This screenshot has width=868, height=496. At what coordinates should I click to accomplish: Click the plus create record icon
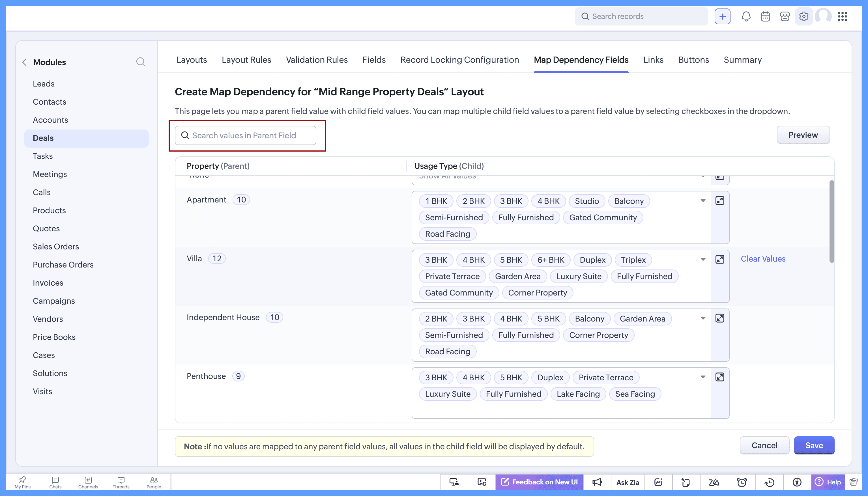point(723,16)
